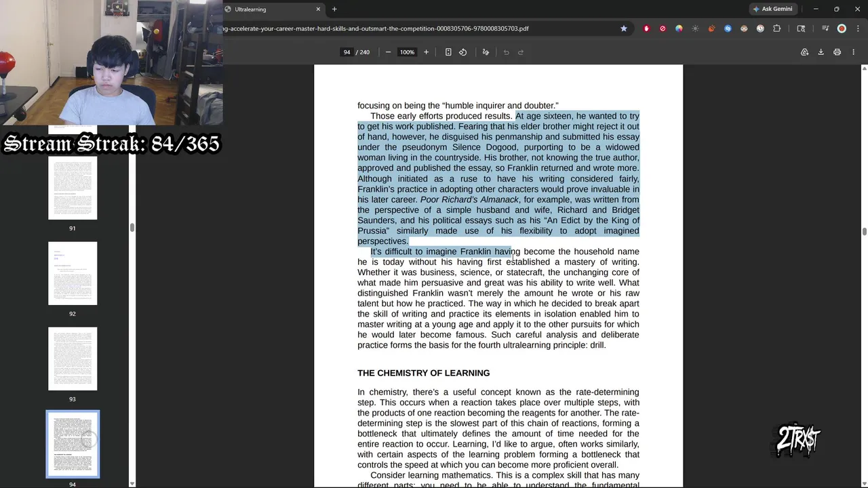Open the gray sun brightness extension

click(695, 28)
